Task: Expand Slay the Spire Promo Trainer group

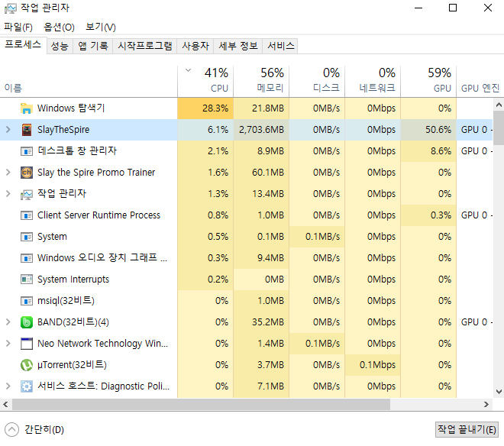Action: 8,173
